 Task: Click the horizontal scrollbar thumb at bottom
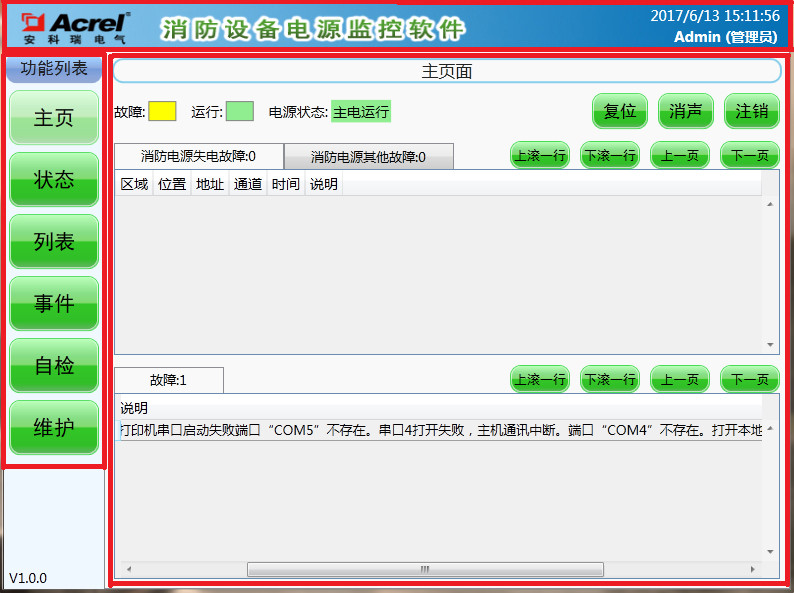pos(424,569)
